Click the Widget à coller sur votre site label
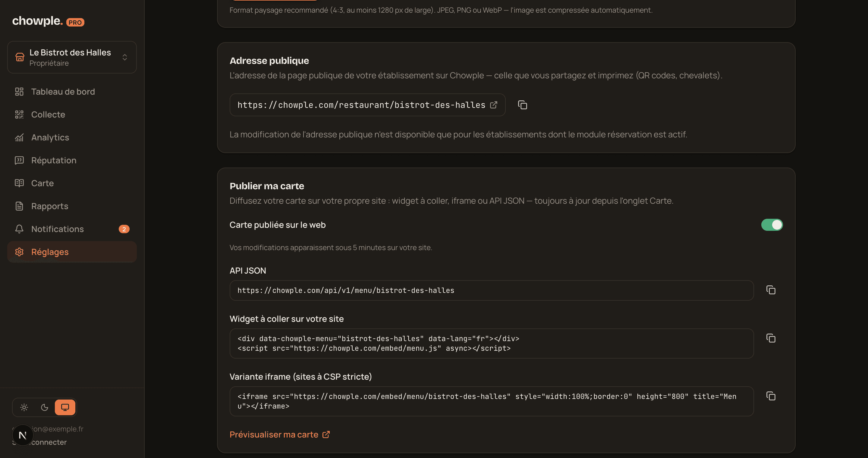This screenshot has height=458, width=868. [x=287, y=319]
